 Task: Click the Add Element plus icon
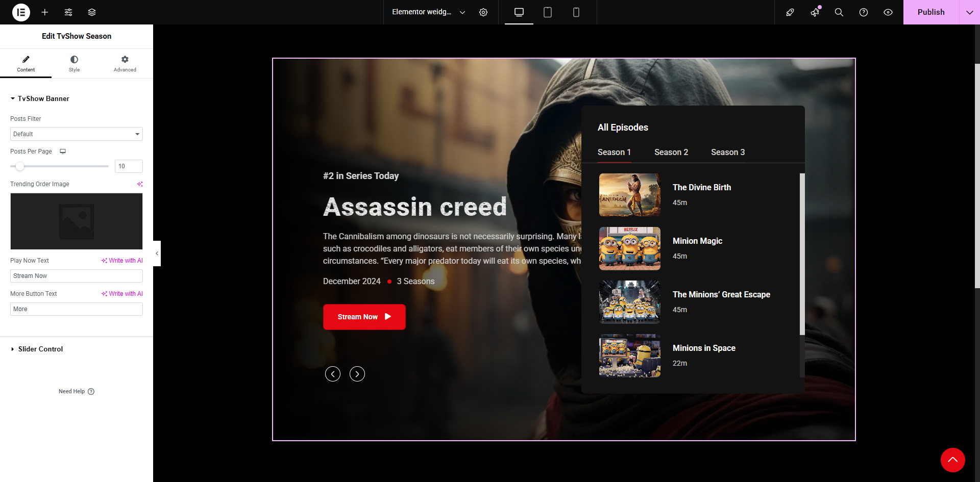point(45,12)
